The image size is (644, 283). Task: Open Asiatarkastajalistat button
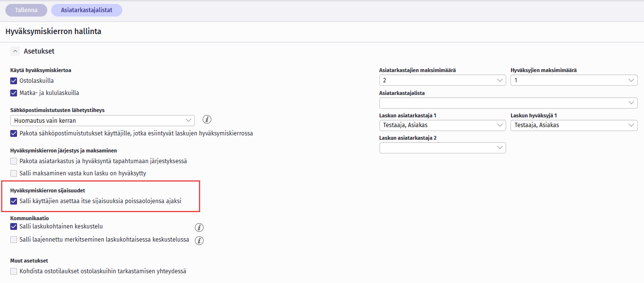click(86, 10)
